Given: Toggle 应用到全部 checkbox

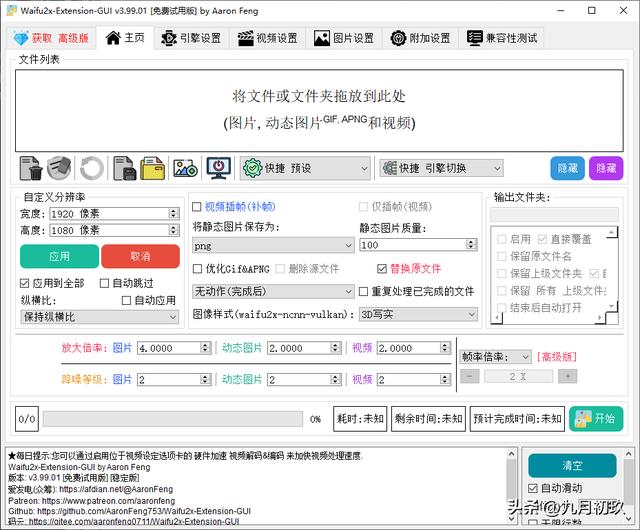Looking at the screenshot, I should coord(24,283).
